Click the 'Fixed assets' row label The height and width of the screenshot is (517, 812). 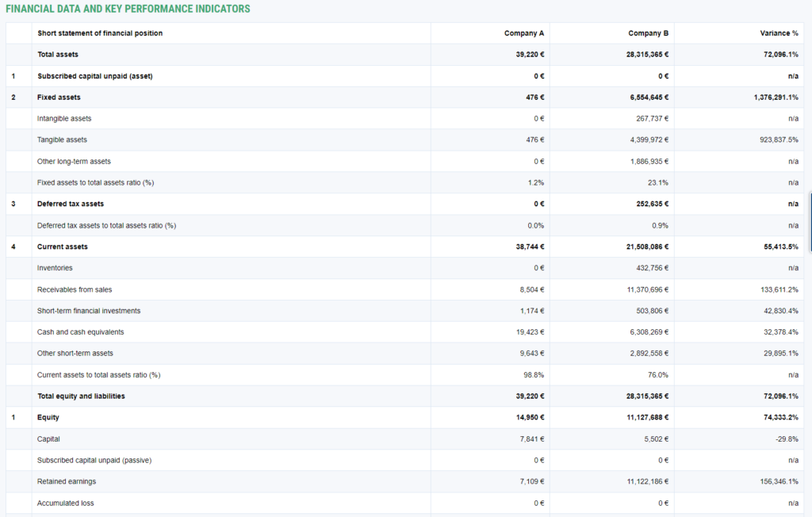[x=59, y=98]
